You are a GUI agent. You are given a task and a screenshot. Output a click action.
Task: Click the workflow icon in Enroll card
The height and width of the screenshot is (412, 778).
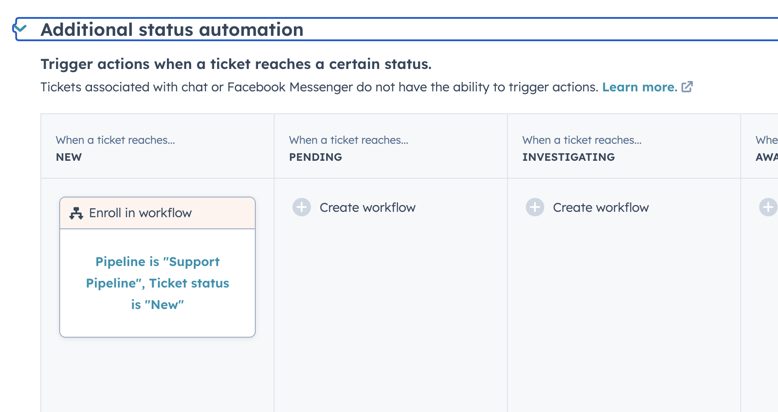(76, 213)
